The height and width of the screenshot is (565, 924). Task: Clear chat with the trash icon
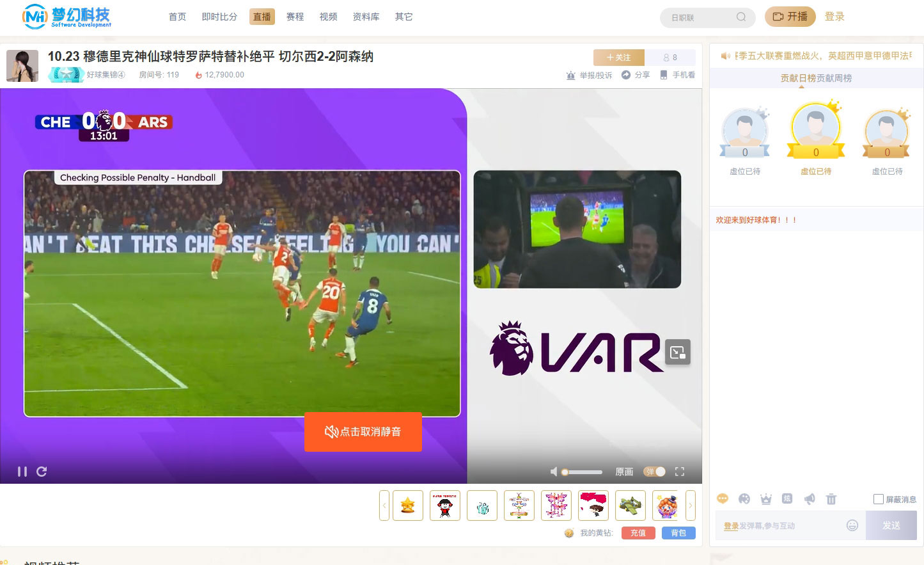pyautogui.click(x=831, y=499)
